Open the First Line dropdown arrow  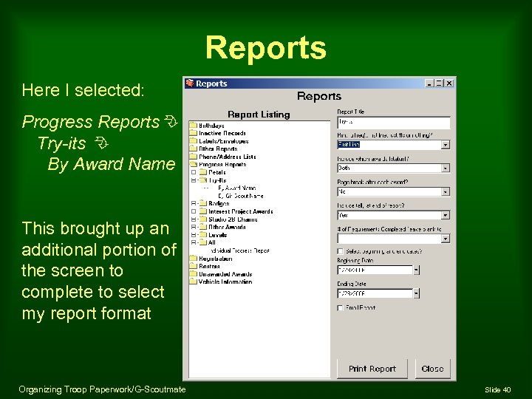pos(446,145)
